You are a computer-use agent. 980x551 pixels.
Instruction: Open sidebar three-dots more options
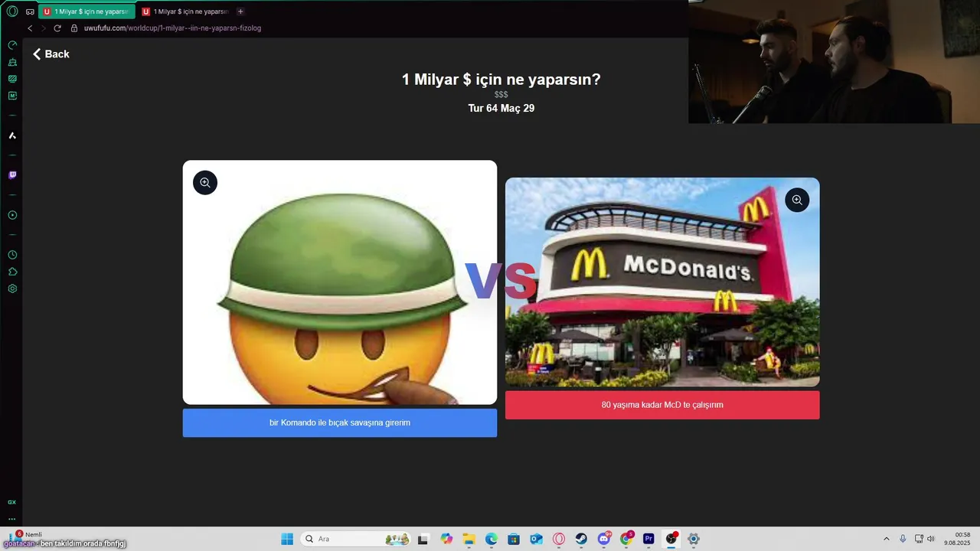pyautogui.click(x=11, y=519)
